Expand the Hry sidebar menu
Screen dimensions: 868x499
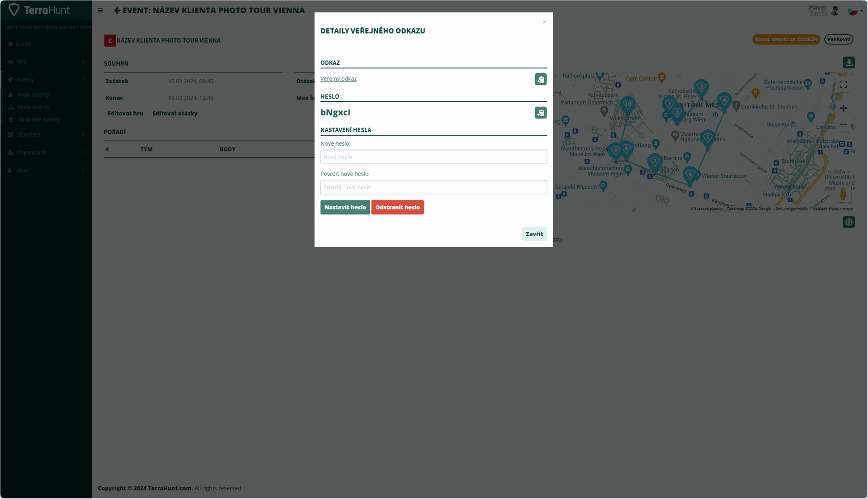[x=46, y=62]
